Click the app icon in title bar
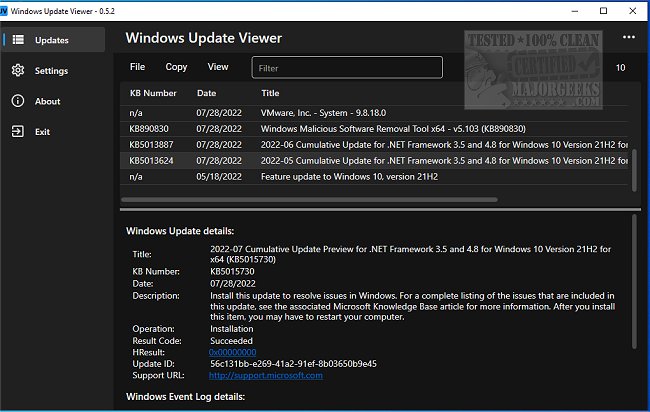The height and width of the screenshot is (412, 650). coord(3,11)
